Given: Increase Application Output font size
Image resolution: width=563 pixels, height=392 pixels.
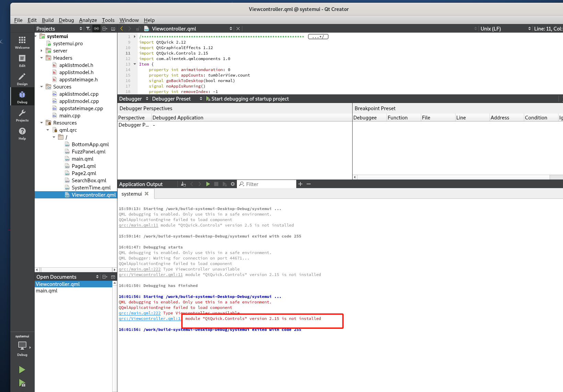Looking at the screenshot, I should click(300, 184).
